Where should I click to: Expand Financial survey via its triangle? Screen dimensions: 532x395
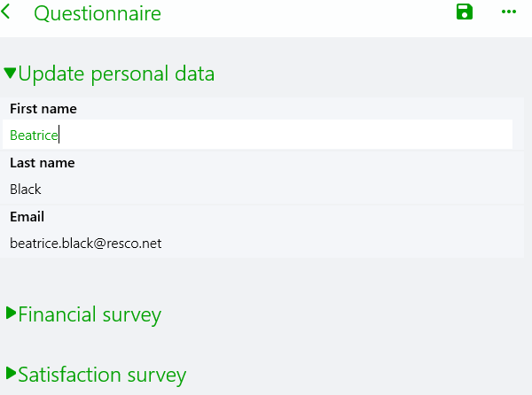pos(11,313)
